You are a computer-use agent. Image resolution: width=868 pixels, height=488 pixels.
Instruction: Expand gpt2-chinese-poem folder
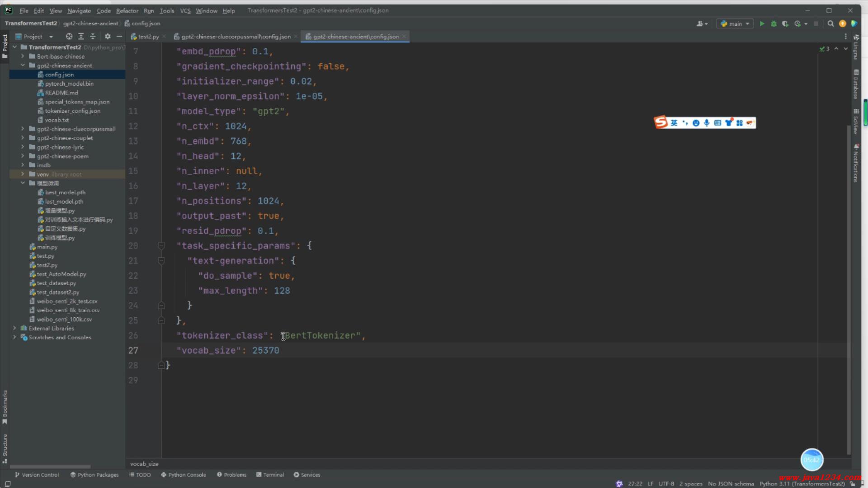click(23, 156)
